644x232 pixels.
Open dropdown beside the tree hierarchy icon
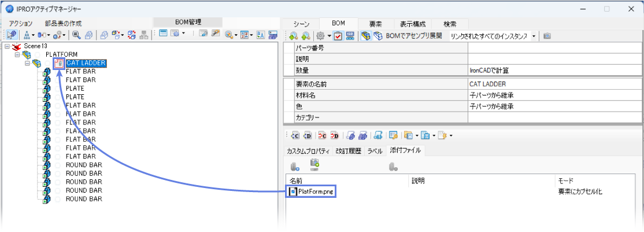pos(34,35)
